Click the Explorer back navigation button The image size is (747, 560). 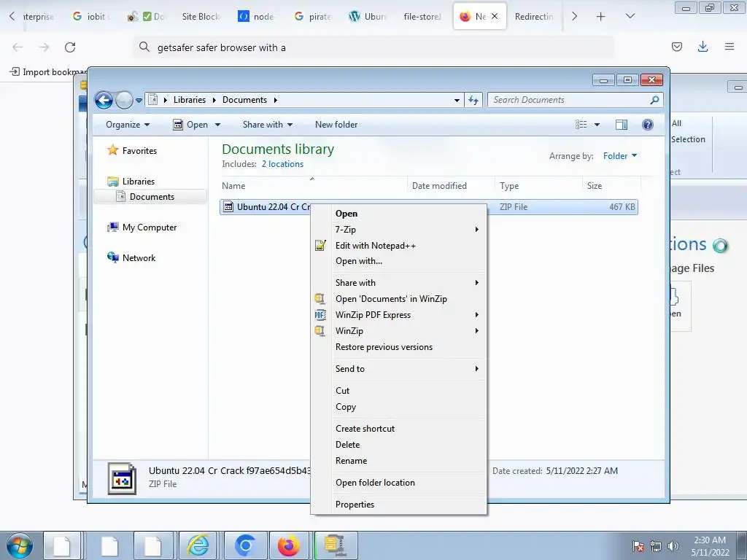click(104, 100)
